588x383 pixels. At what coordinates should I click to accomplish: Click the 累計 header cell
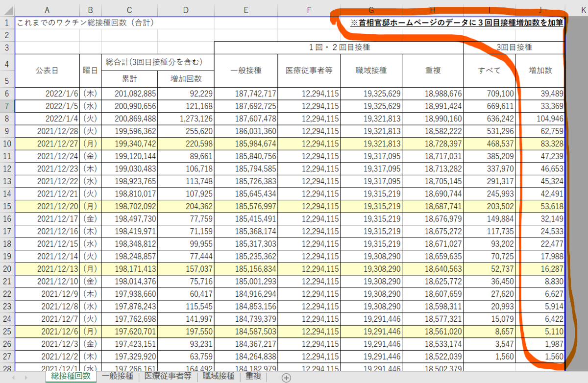129,79
